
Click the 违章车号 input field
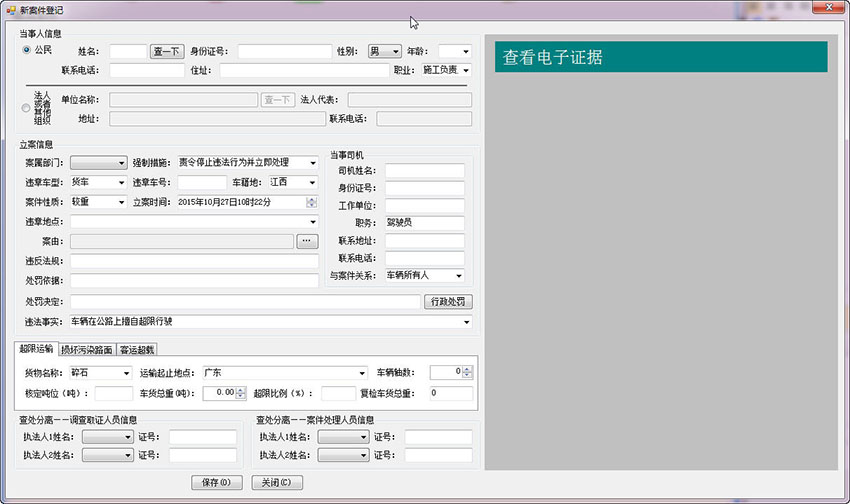(202, 183)
